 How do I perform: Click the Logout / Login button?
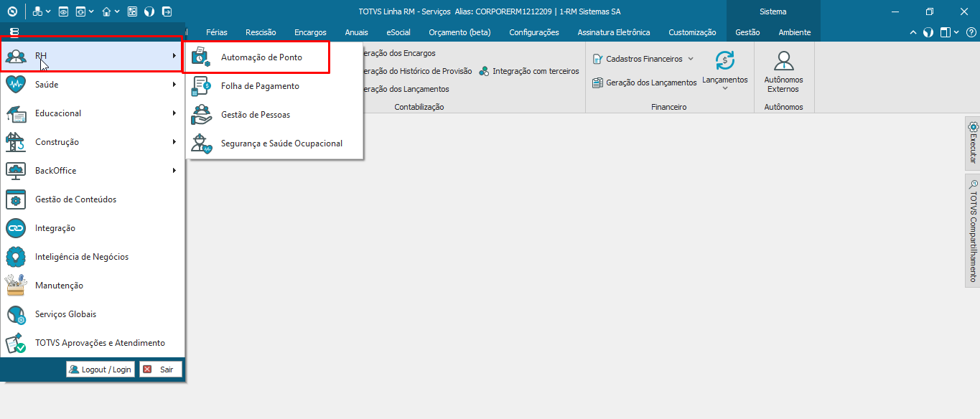click(101, 369)
